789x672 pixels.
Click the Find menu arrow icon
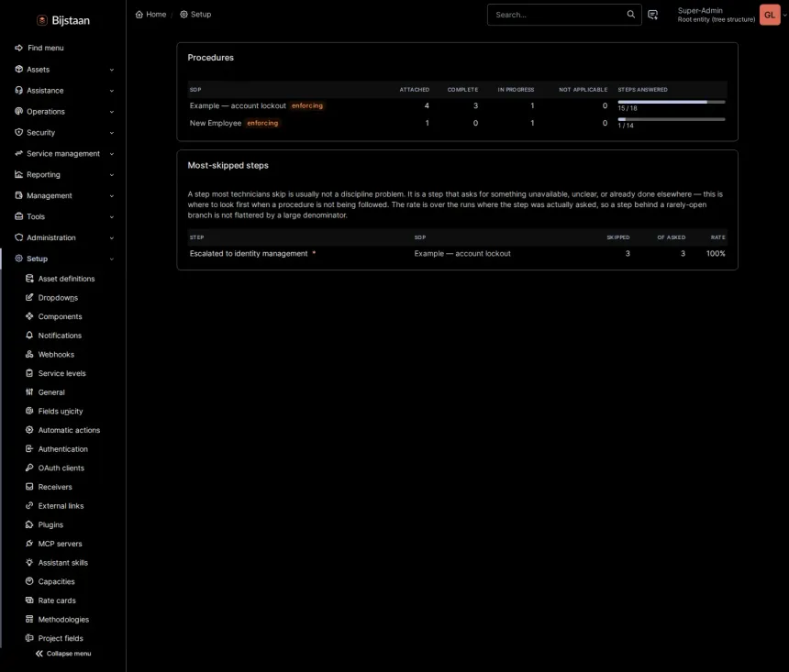[x=18, y=48]
